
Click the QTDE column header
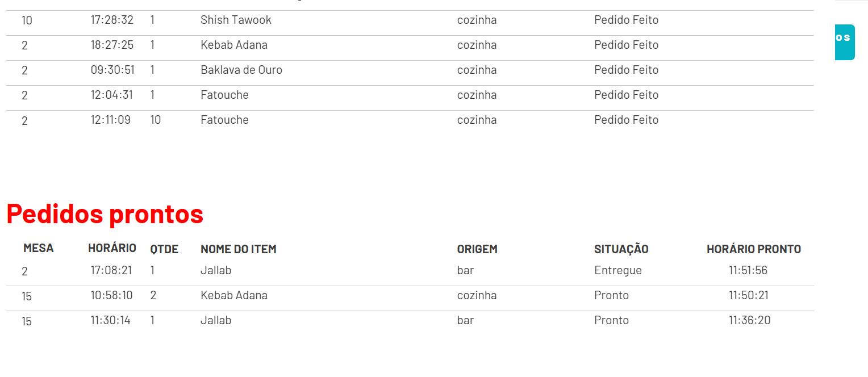click(x=164, y=249)
